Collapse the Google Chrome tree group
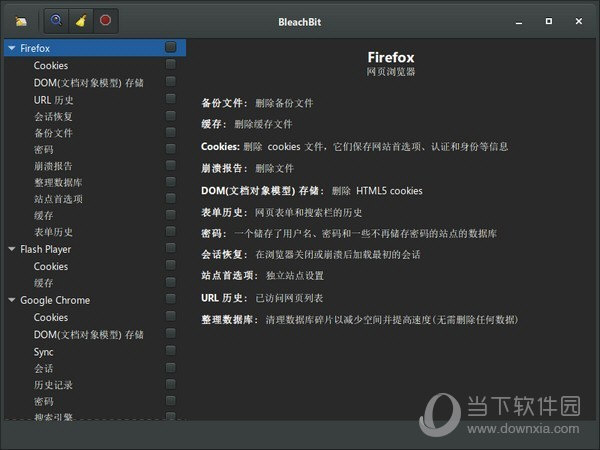Image resolution: width=600 pixels, height=450 pixels. [x=11, y=300]
